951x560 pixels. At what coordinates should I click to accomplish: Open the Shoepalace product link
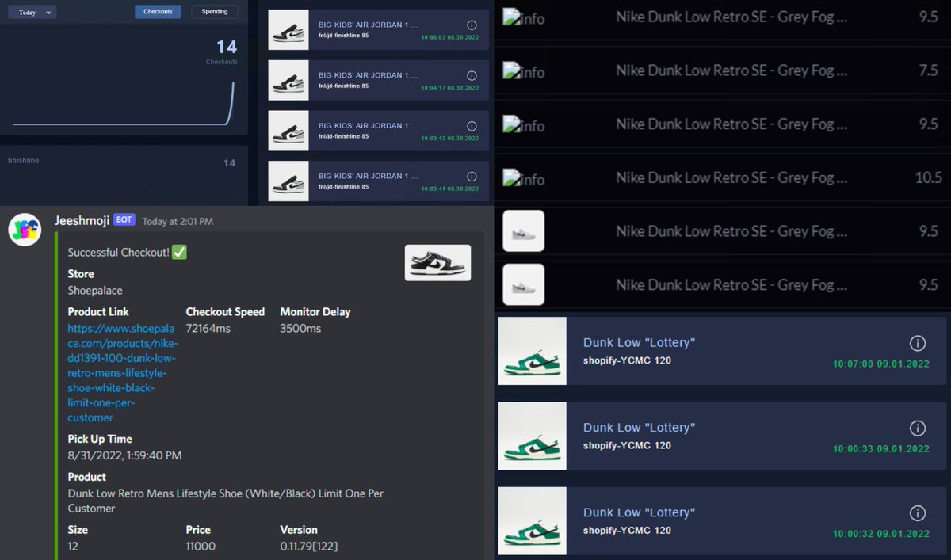coord(123,372)
